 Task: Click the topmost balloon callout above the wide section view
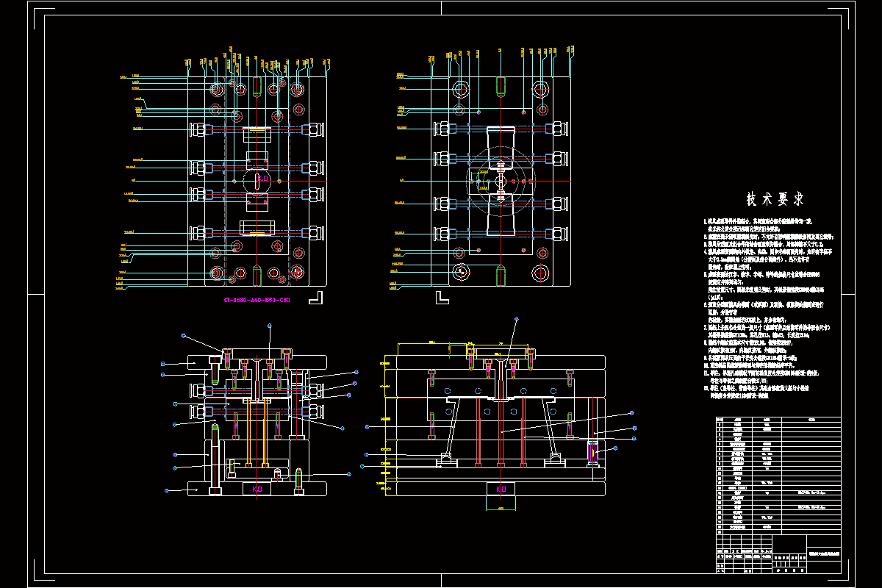[517, 319]
